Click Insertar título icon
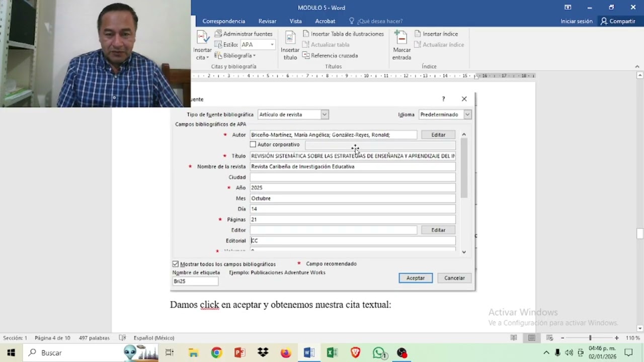 tap(290, 38)
